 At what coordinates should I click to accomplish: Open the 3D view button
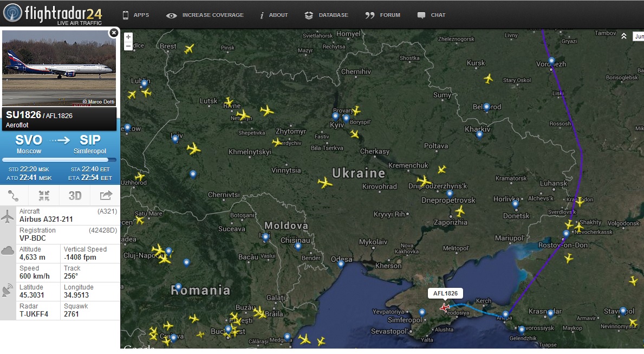coord(75,196)
